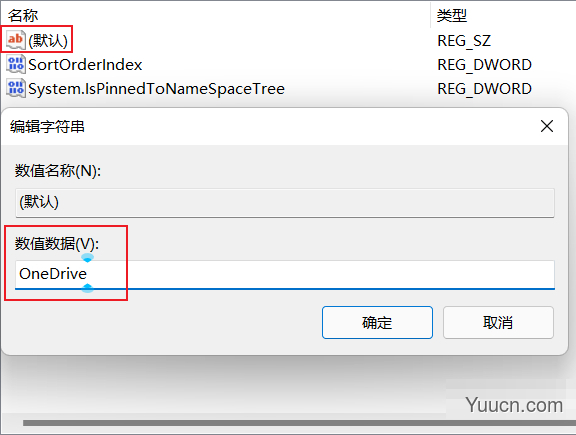Click the horizontal scrollbar at the bottom
This screenshot has width=576, height=435.
tap(299, 423)
